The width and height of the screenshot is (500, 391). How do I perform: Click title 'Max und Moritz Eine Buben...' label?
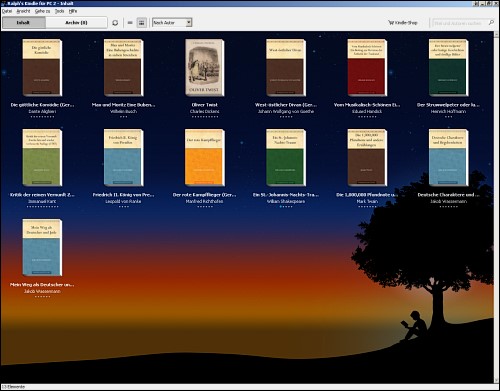coord(123,105)
